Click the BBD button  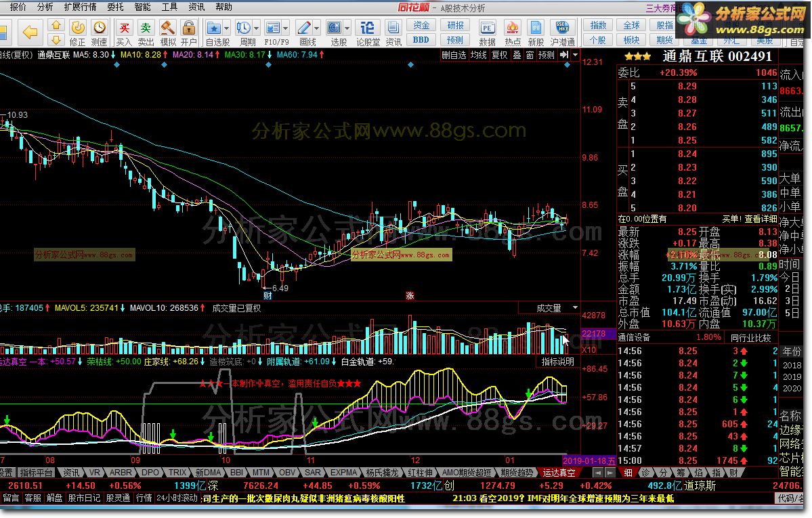click(421, 40)
